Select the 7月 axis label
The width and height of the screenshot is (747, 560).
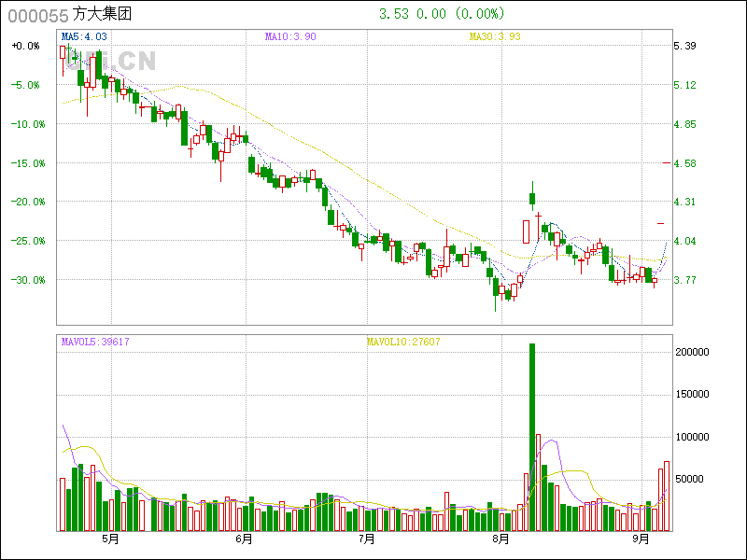(x=367, y=539)
